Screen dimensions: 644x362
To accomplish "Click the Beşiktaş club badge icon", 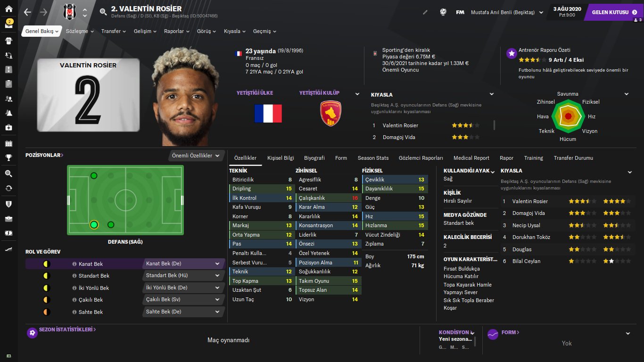I will pyautogui.click(x=70, y=12).
